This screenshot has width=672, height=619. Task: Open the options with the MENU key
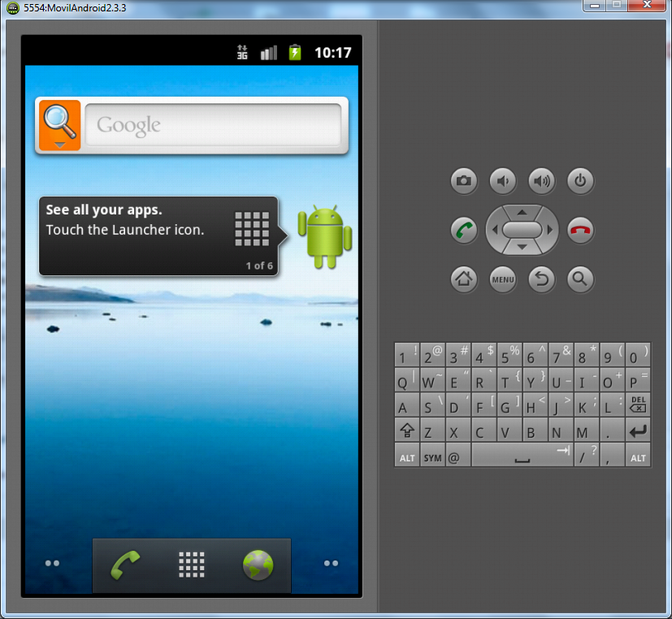502,279
